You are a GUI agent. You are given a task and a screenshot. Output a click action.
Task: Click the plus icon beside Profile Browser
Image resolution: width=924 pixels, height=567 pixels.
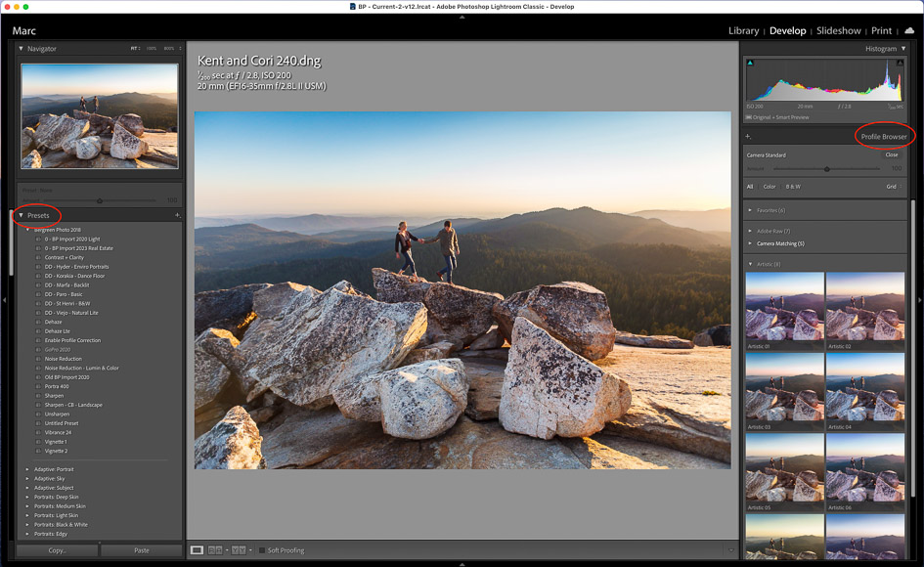pyautogui.click(x=748, y=136)
